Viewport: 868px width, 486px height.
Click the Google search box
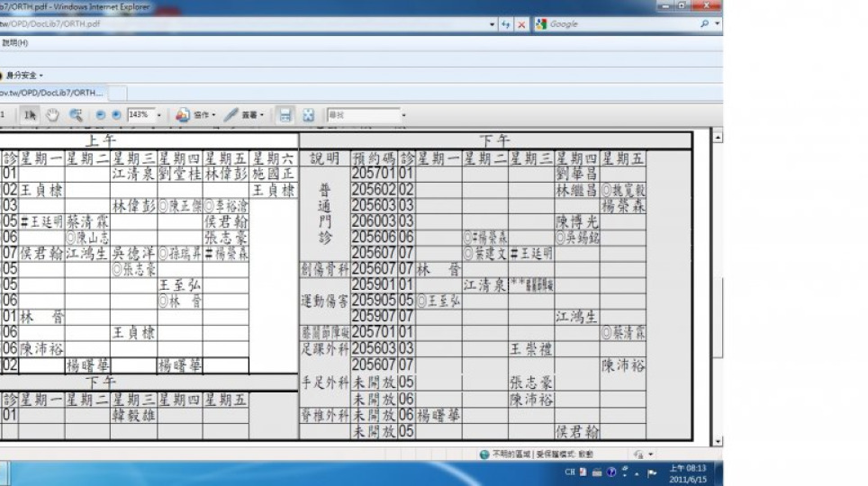coord(621,24)
